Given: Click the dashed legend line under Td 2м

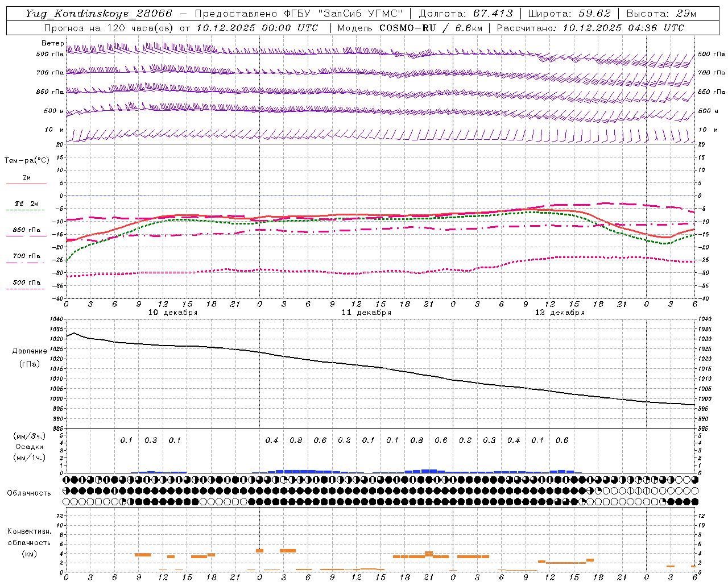Looking at the screenshot, I should pyautogui.click(x=25, y=210).
